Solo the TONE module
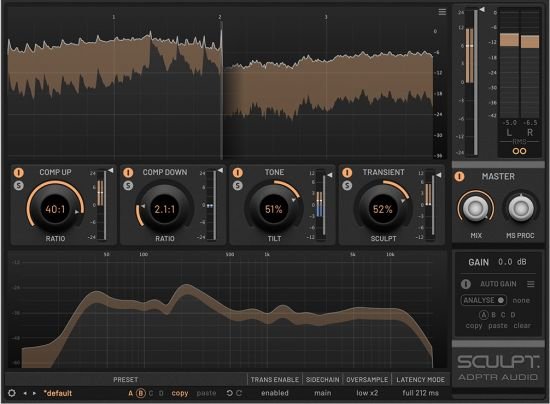This screenshot has height=404, width=550. [237, 186]
